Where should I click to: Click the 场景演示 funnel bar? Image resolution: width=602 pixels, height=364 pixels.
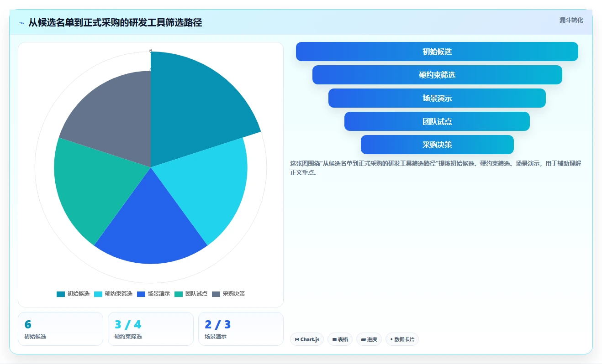coord(437,98)
